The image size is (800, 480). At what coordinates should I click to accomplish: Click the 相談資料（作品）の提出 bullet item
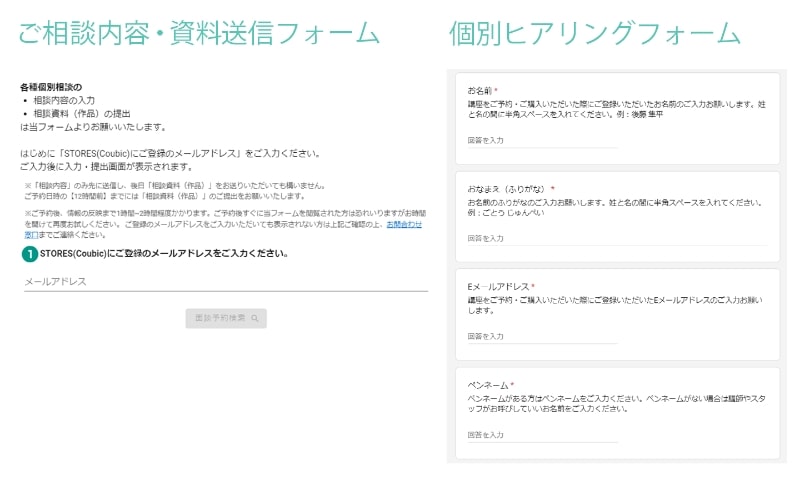point(82,114)
